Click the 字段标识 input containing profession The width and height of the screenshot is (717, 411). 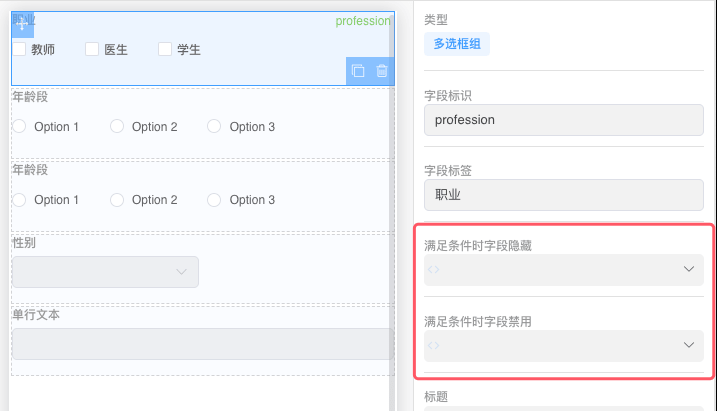[x=565, y=120]
